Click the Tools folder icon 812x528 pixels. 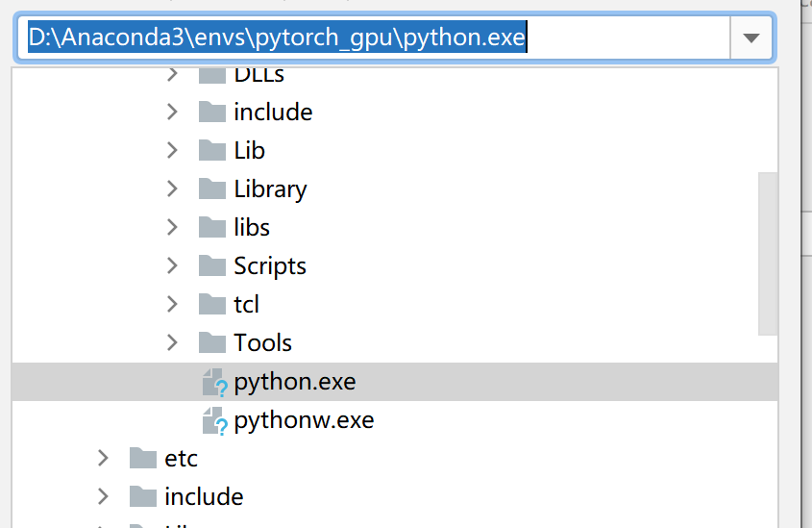click(x=212, y=342)
